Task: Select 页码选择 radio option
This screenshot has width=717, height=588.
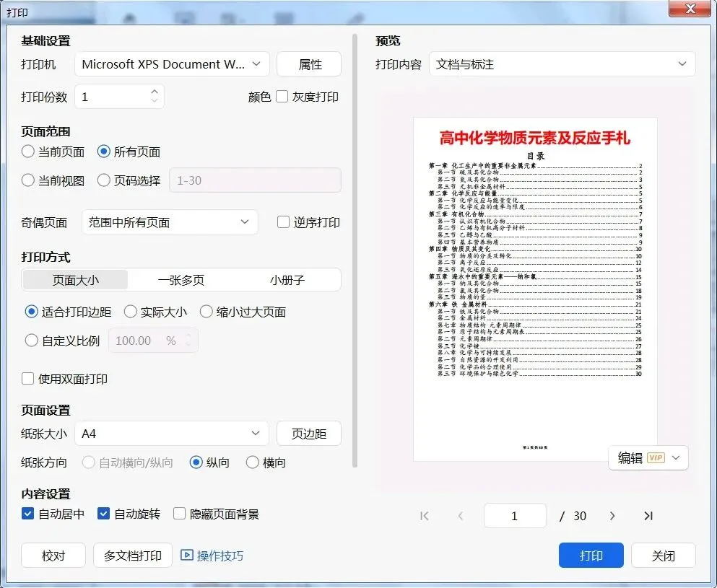Action: [x=104, y=180]
